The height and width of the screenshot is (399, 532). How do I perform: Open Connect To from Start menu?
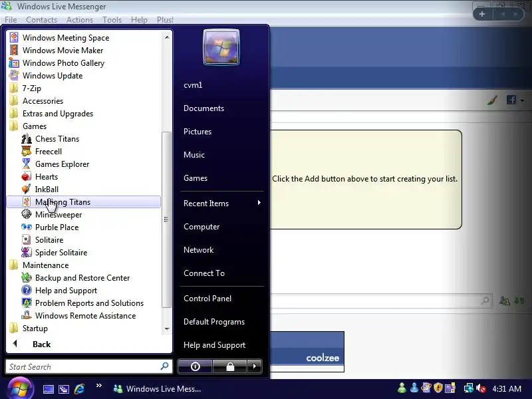[204, 273]
